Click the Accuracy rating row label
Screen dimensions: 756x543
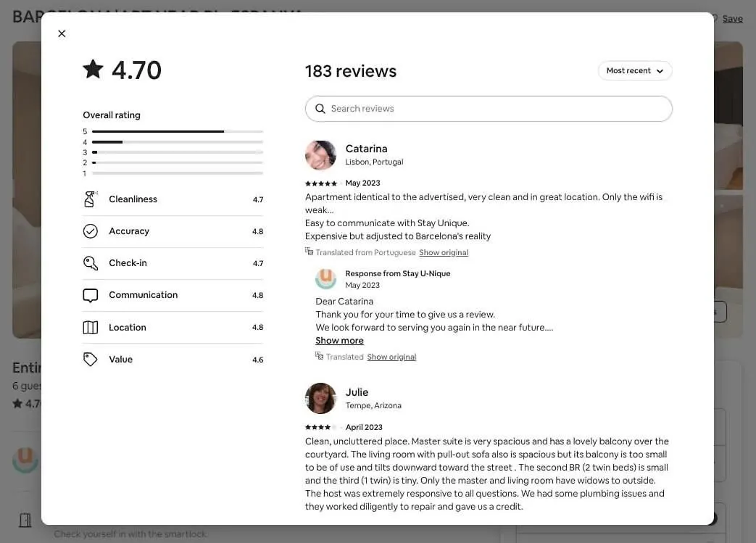pyautogui.click(x=129, y=231)
